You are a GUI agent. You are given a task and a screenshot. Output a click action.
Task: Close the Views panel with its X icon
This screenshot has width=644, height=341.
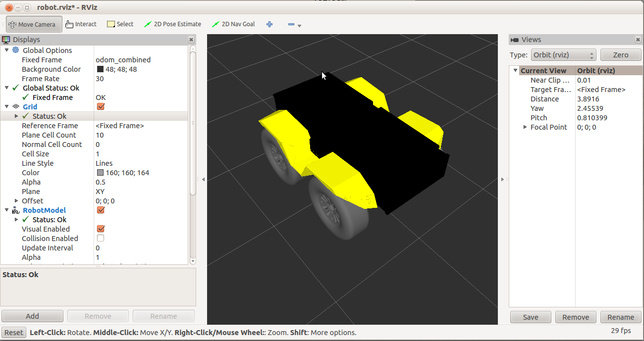pyautogui.click(x=638, y=40)
